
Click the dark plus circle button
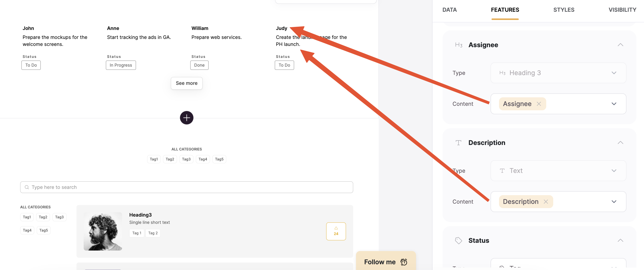[186, 118]
